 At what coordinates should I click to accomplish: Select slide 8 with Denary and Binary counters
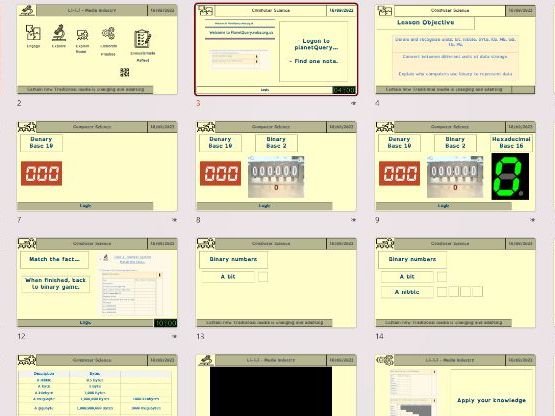[276, 166]
